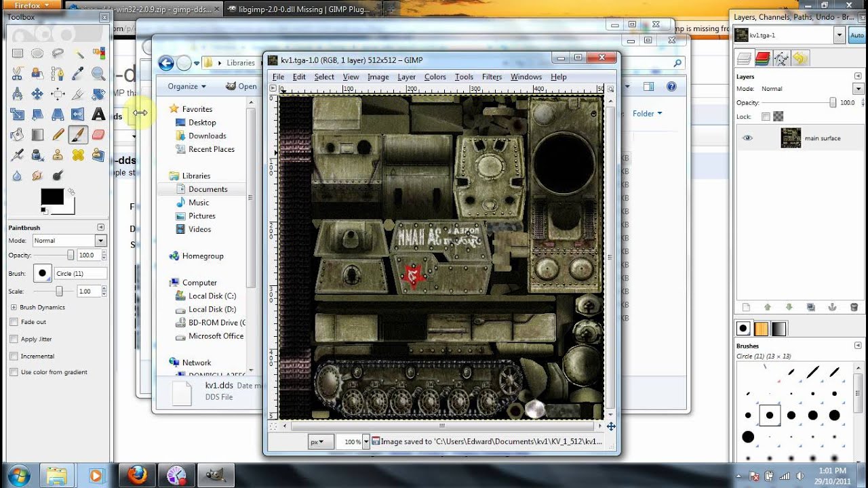Open the kv1.tga-1 image selector dropdown
Screen dimensions: 868x488
[x=840, y=35]
